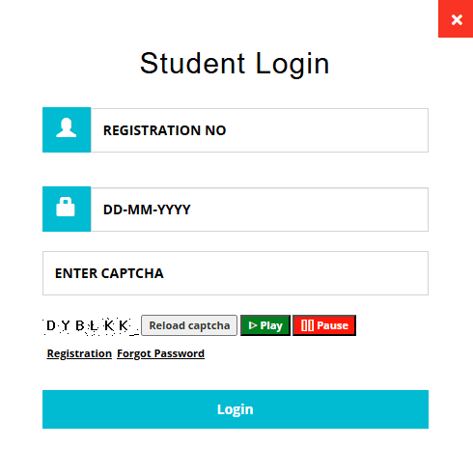This screenshot has width=473, height=476.
Task: Click the padlock icon beside date field
Action: coord(66,207)
